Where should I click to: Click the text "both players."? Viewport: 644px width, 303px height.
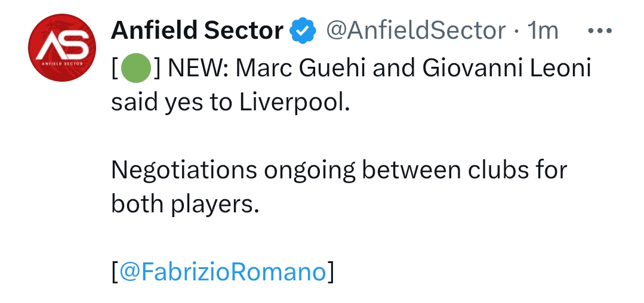186,204
